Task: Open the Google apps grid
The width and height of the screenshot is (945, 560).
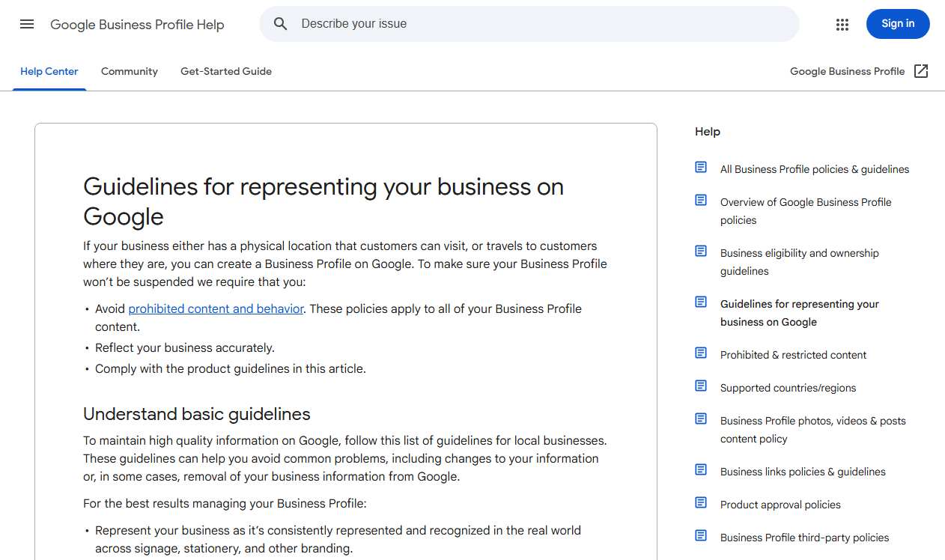Action: click(842, 24)
